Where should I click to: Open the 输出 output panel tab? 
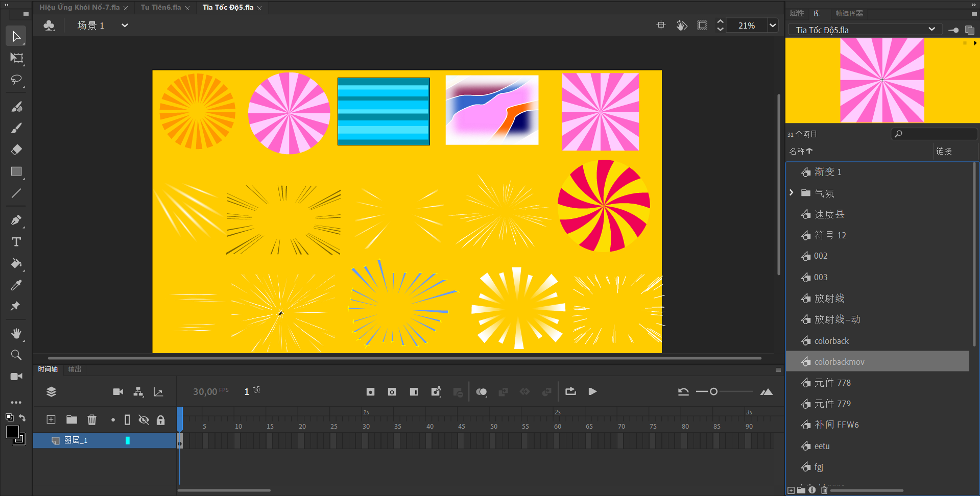pyautogui.click(x=75, y=369)
